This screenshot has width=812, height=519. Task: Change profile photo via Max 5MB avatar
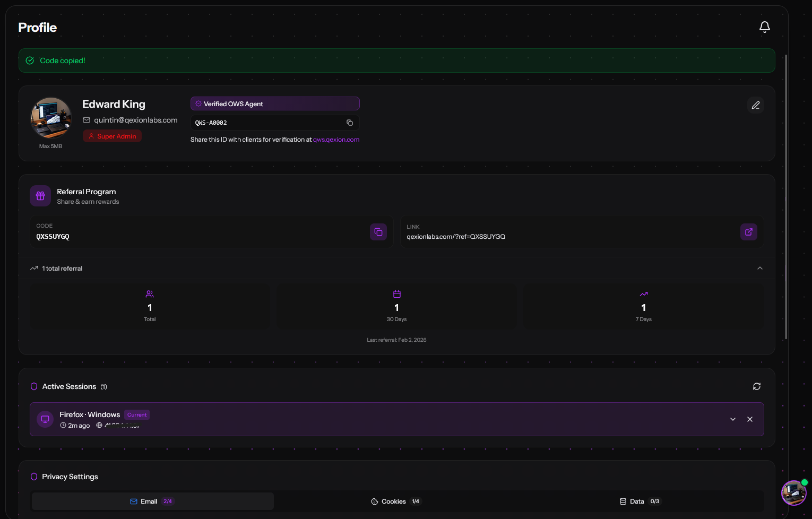(50, 118)
